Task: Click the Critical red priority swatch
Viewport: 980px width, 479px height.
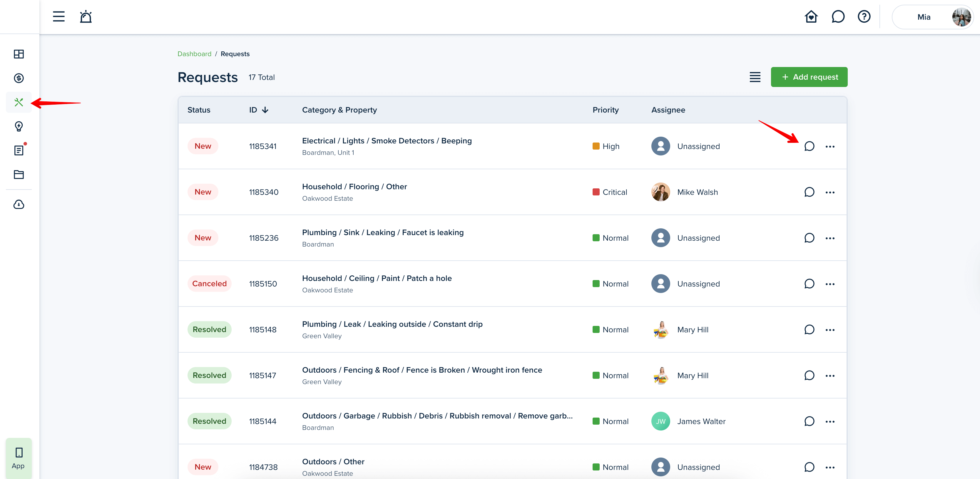Action: (x=596, y=192)
